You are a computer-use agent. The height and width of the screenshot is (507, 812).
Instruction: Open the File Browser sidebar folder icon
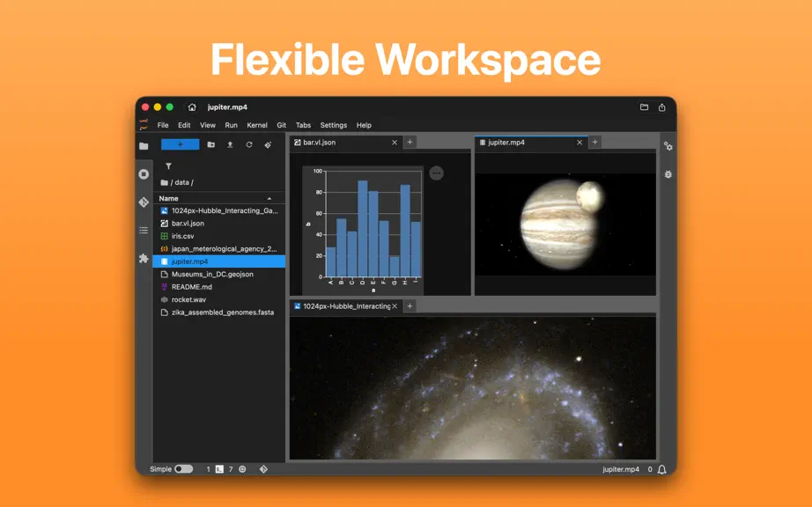[144, 146]
